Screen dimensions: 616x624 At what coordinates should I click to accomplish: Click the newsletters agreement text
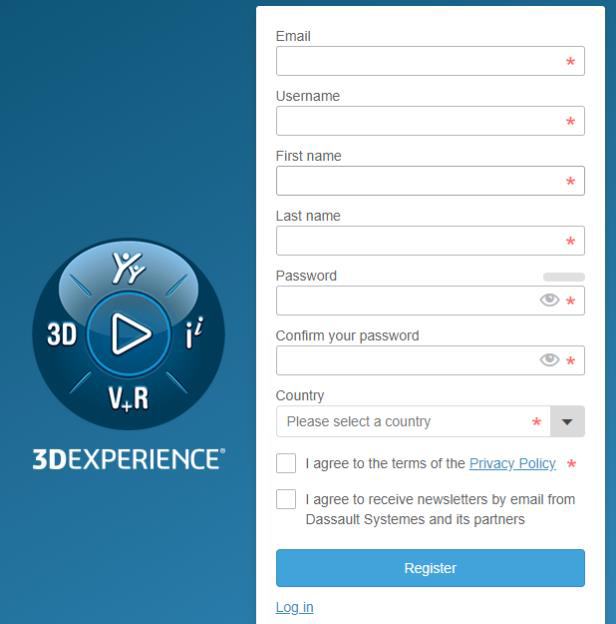(x=440, y=509)
